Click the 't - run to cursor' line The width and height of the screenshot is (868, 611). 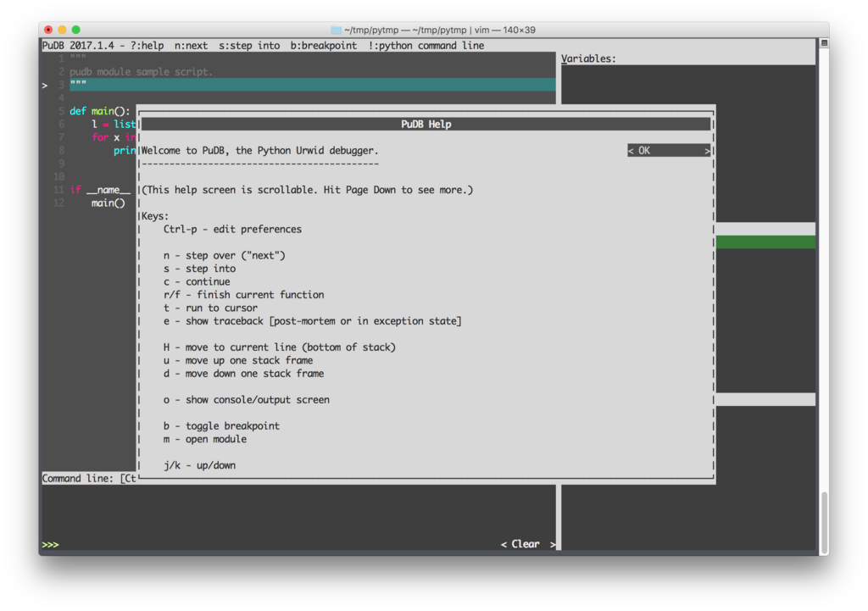(x=210, y=308)
